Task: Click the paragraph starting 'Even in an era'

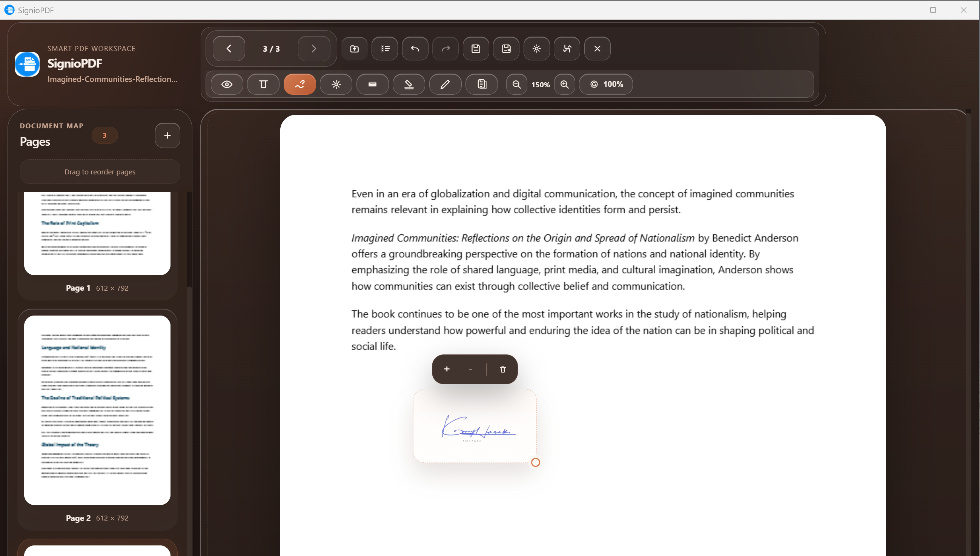Action: click(573, 201)
